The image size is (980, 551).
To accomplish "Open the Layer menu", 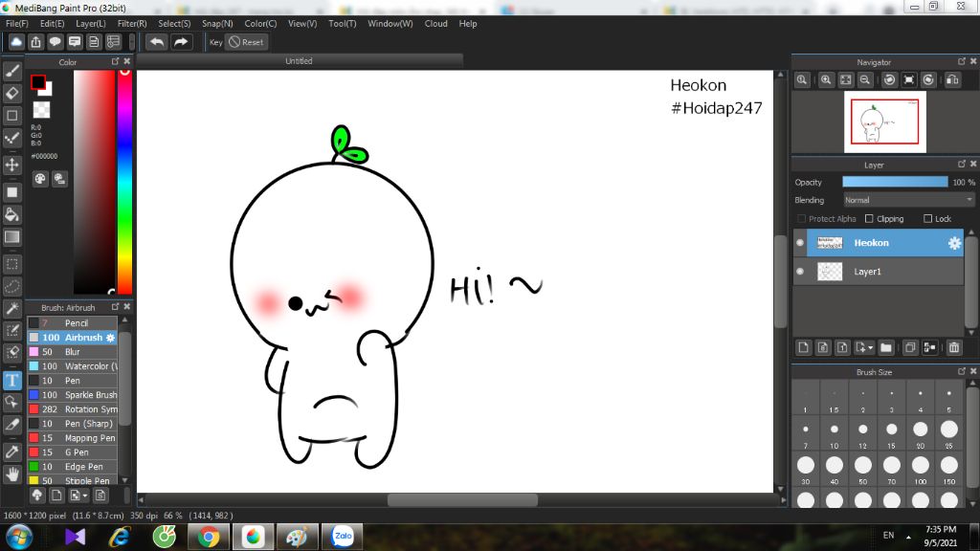I will [91, 24].
